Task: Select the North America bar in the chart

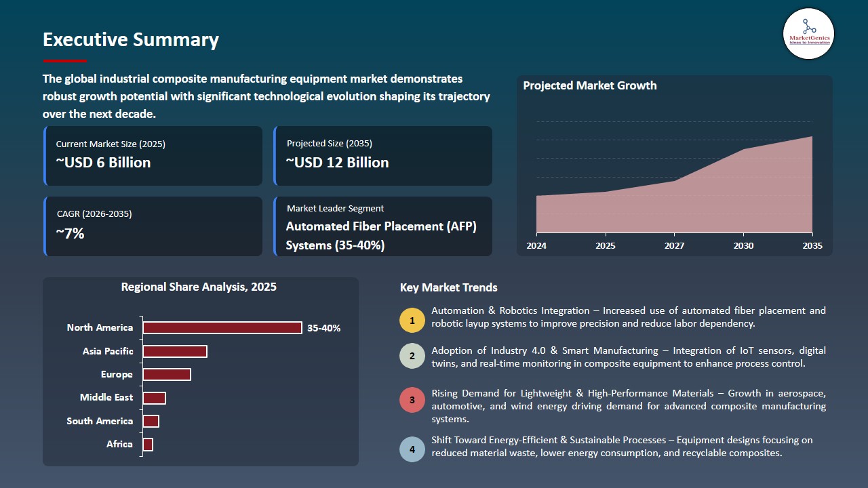Action: (222, 327)
